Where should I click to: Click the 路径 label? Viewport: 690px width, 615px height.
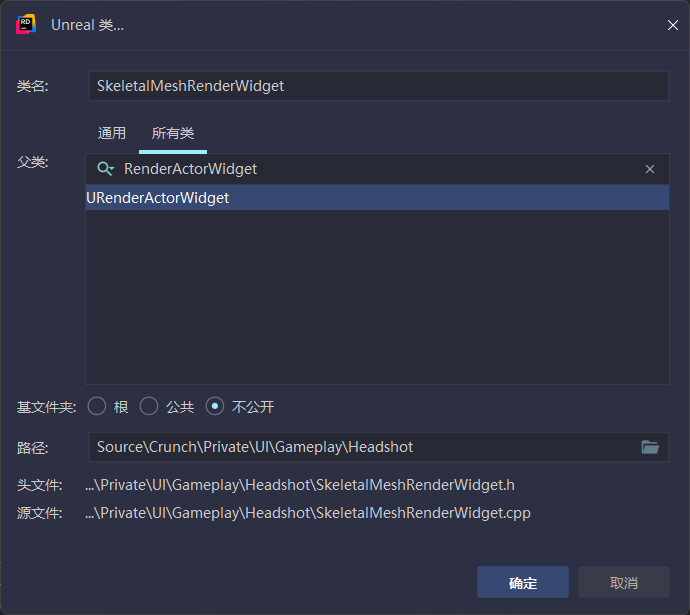(x=33, y=448)
